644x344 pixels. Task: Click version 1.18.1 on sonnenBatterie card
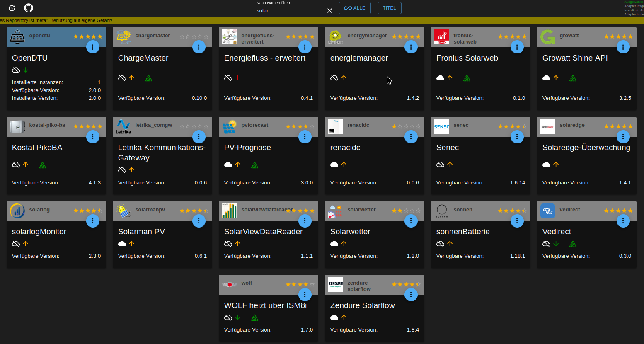(x=518, y=256)
